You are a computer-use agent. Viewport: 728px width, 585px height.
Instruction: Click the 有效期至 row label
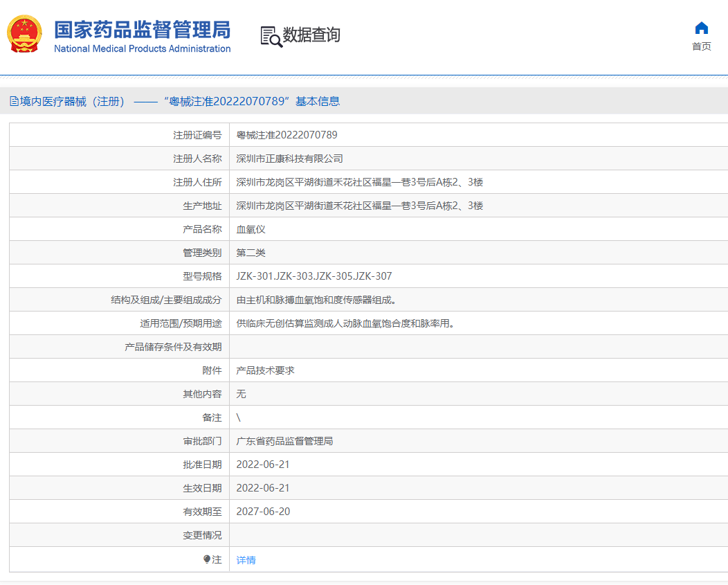[203, 512]
